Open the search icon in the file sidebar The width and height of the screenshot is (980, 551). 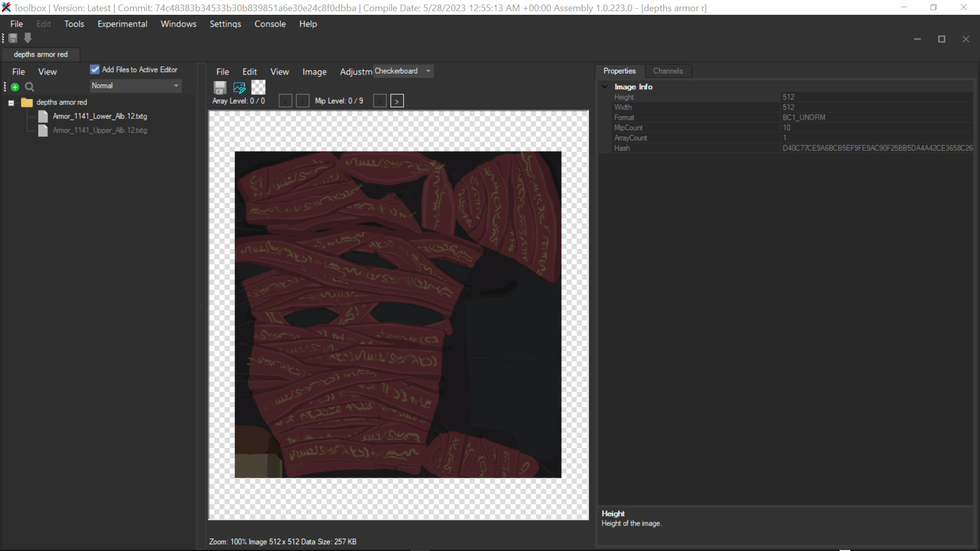tap(29, 87)
